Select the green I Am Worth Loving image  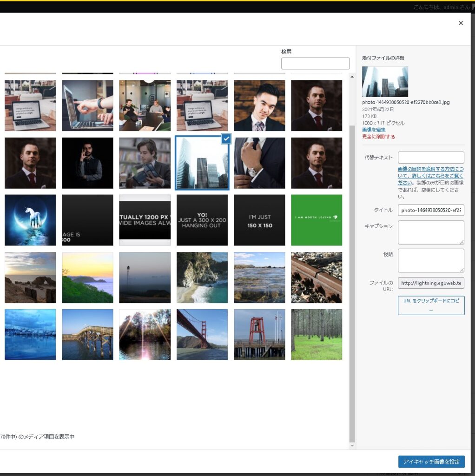coord(317,220)
